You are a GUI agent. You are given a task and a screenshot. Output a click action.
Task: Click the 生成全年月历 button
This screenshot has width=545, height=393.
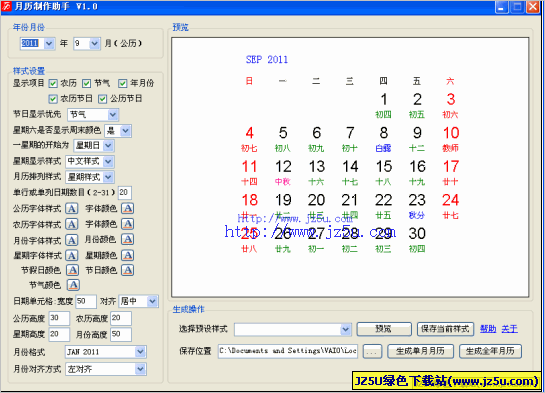(x=490, y=351)
